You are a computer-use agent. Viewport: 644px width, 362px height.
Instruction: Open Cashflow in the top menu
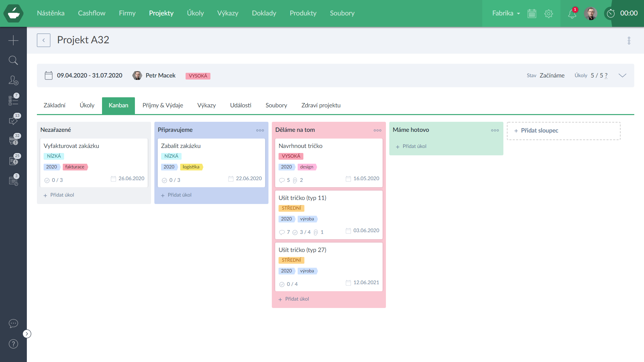92,13
